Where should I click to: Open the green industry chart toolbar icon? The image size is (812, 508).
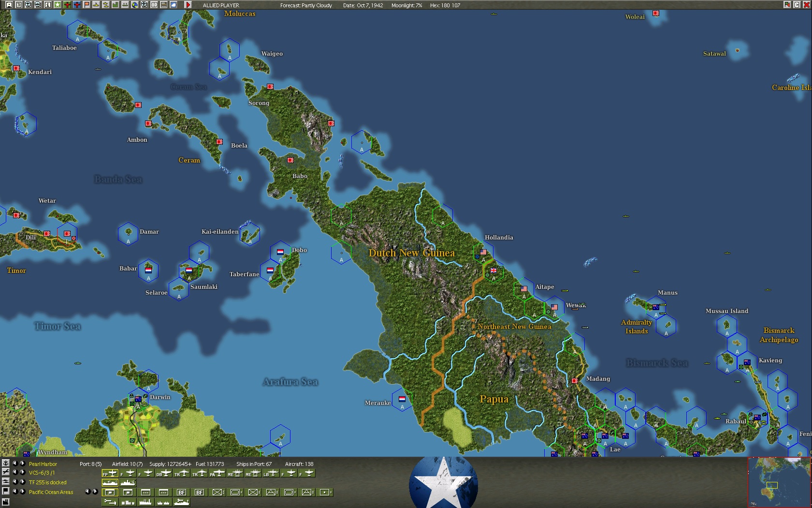click(116, 5)
